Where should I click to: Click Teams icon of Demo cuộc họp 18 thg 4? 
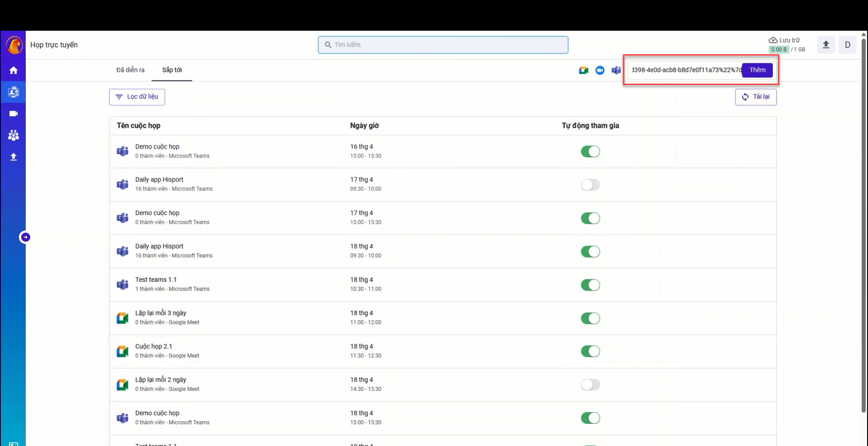coord(123,418)
